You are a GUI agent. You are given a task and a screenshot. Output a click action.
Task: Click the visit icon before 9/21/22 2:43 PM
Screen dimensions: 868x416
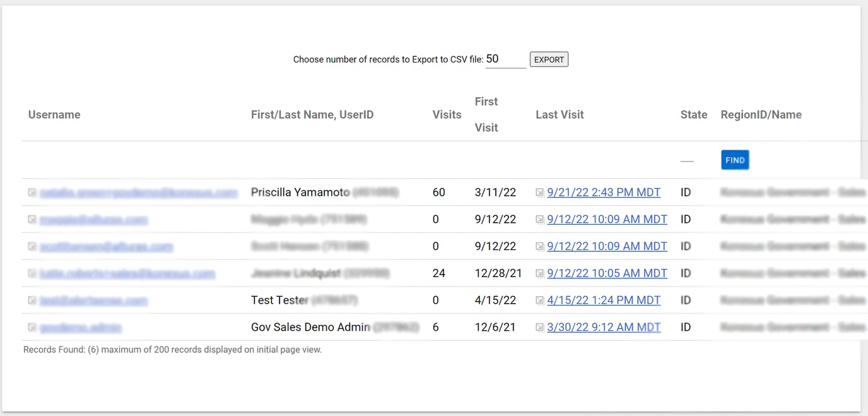pos(539,192)
